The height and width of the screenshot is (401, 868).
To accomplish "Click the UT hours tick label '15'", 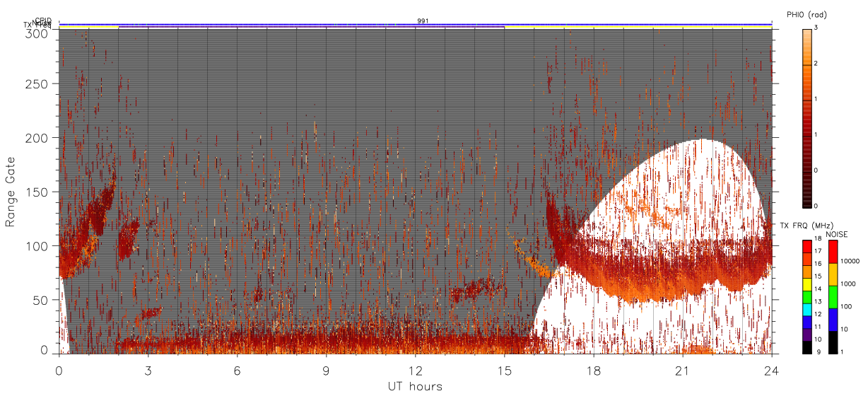I will coord(505,370).
